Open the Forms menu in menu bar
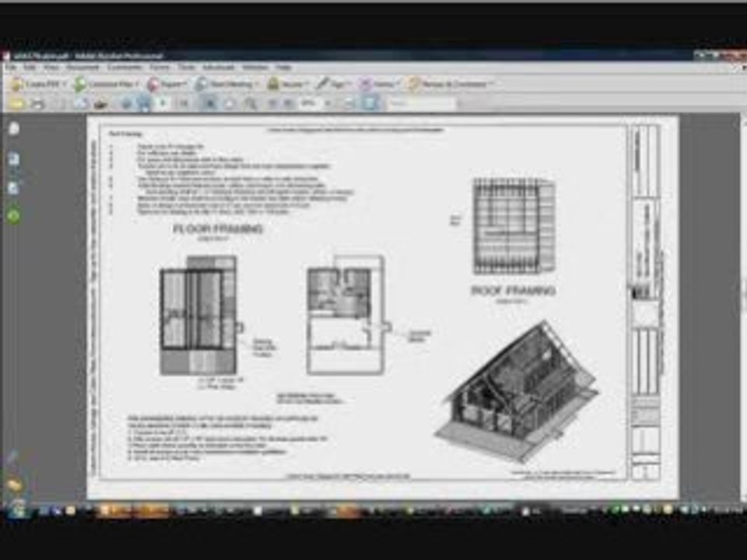This screenshot has width=747, height=560. click(x=160, y=68)
